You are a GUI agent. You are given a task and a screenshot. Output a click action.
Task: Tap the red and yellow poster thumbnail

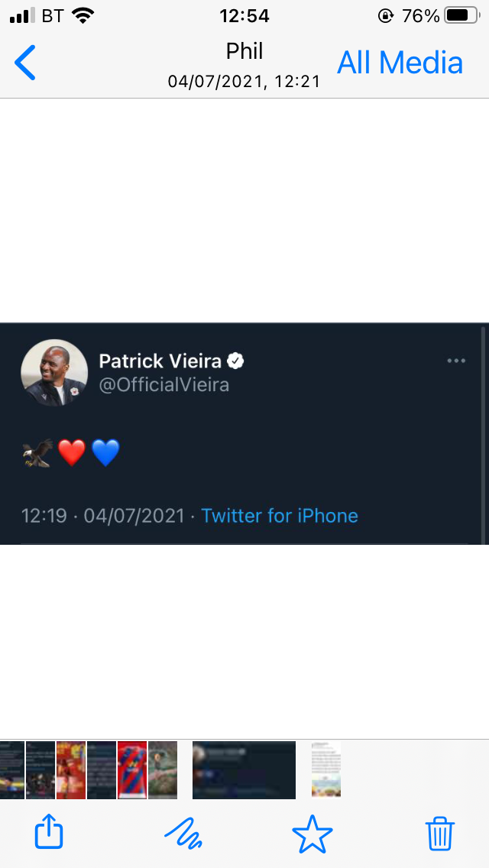point(71,770)
